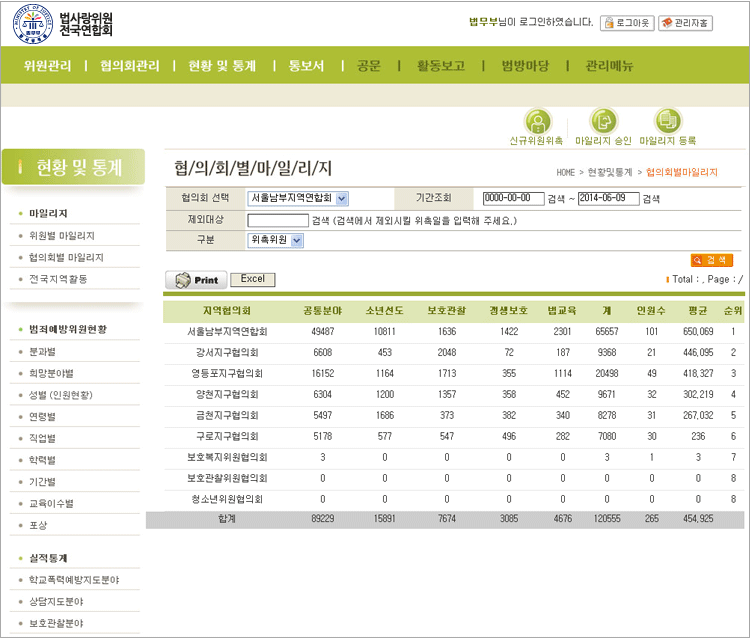Click the start date input field

[x=513, y=198]
